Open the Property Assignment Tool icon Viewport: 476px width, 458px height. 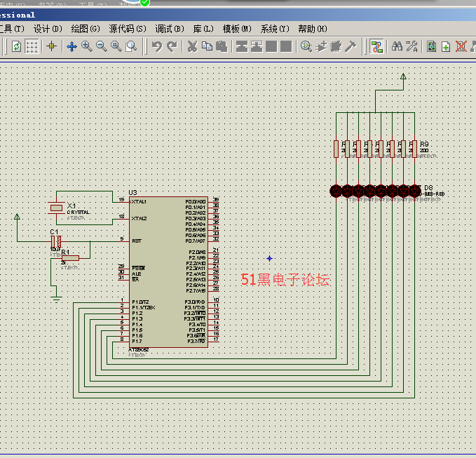tap(412, 46)
